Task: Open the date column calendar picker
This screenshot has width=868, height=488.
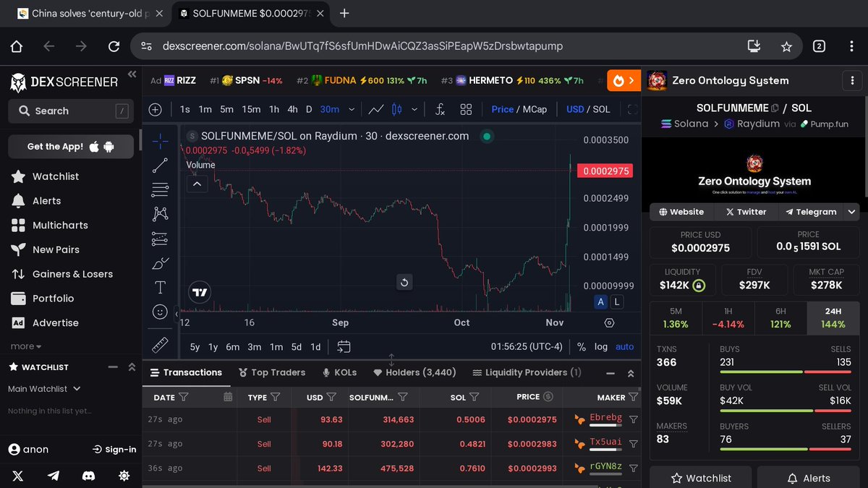Action: (228, 397)
